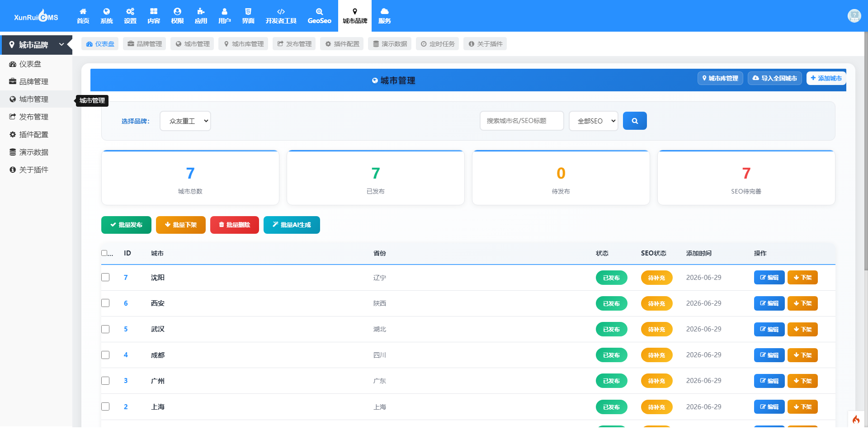
Task: Toggle the select-all checkbox in table header
Action: point(104,253)
